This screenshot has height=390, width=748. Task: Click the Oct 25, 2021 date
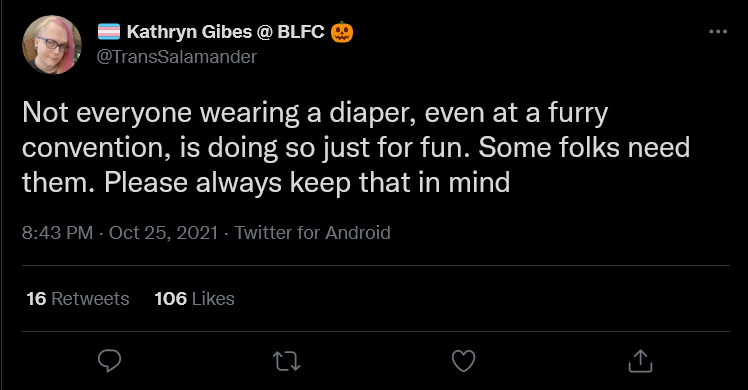pyautogui.click(x=163, y=233)
